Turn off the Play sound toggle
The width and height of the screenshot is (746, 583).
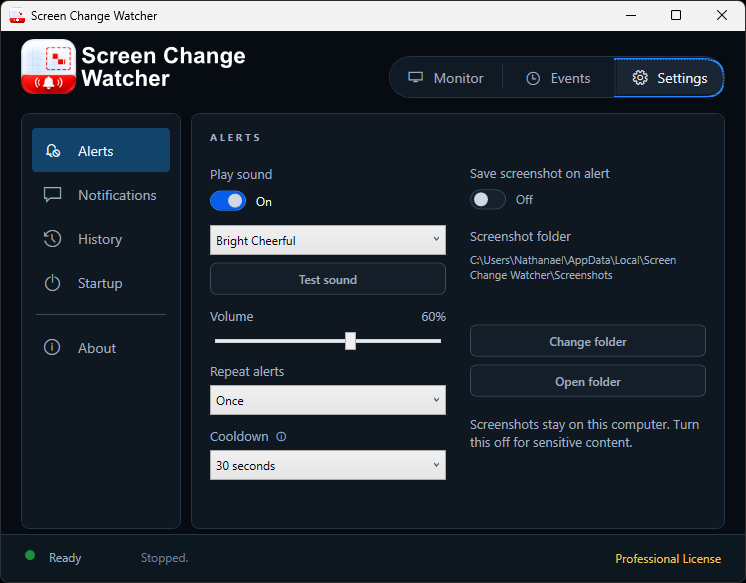pyautogui.click(x=228, y=201)
